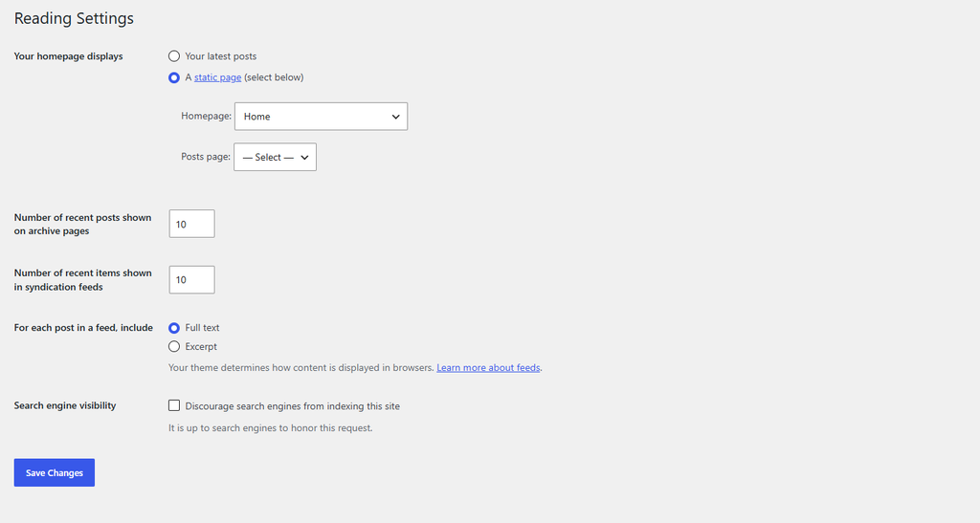Open the Posts page Select dropdown

click(275, 157)
